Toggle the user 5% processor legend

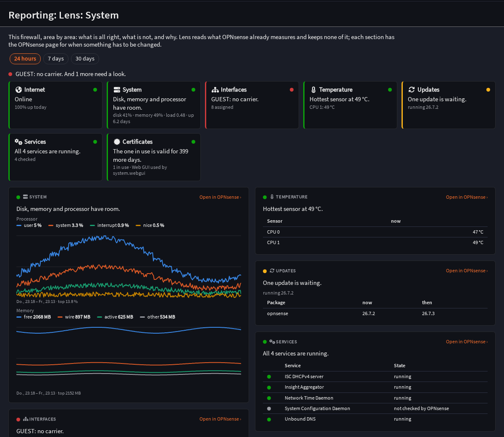pyautogui.click(x=29, y=225)
